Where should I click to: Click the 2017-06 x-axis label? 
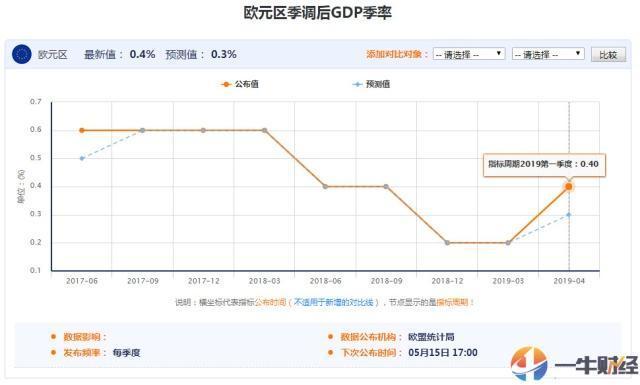tap(82, 281)
